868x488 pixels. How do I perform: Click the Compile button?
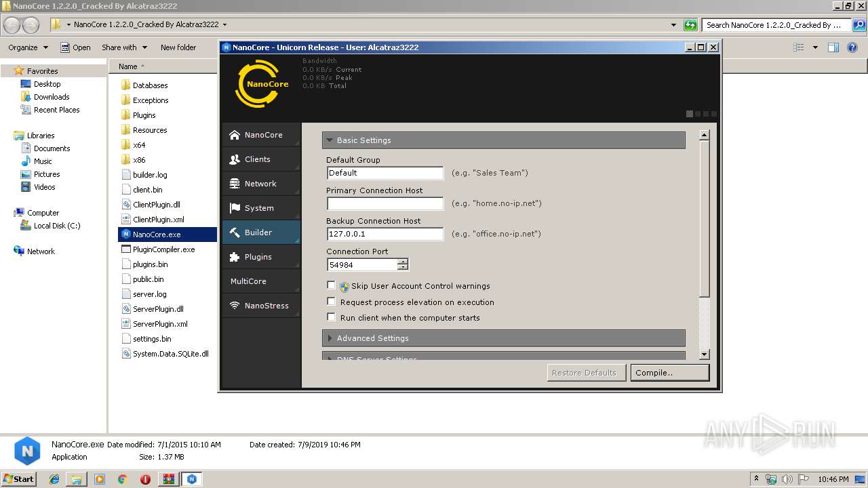(x=670, y=373)
